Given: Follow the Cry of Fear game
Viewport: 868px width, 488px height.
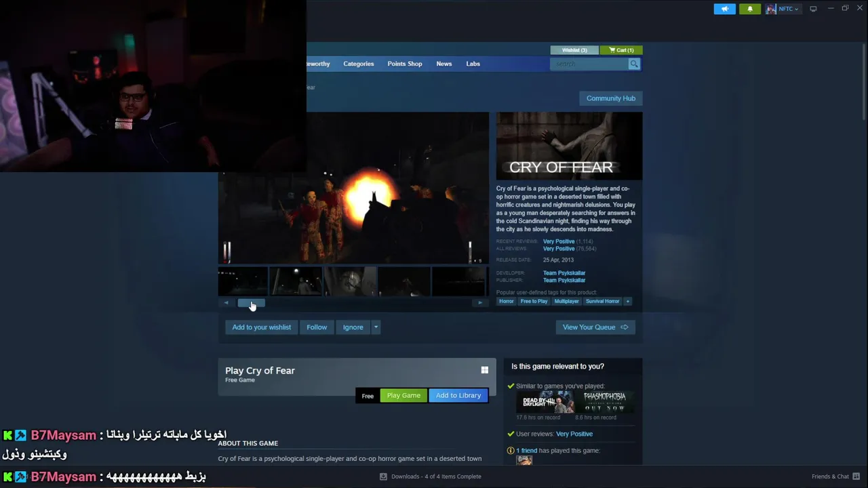Looking at the screenshot, I should click(317, 327).
